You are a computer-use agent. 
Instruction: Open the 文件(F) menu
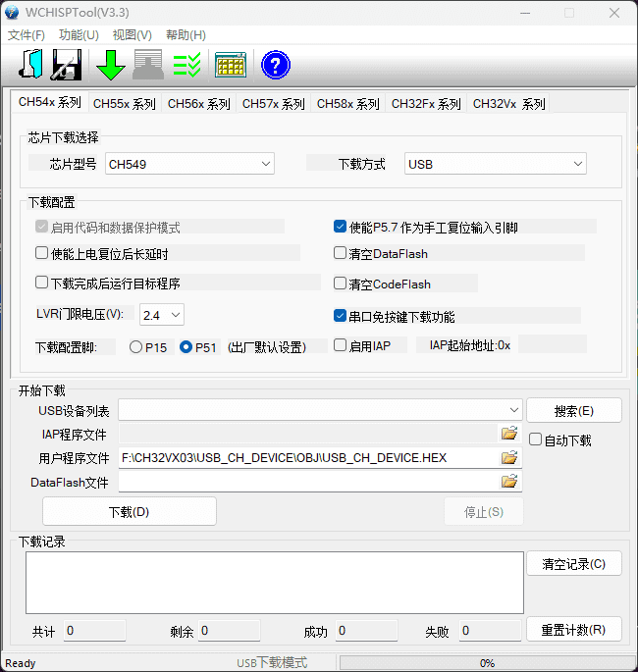pos(27,35)
